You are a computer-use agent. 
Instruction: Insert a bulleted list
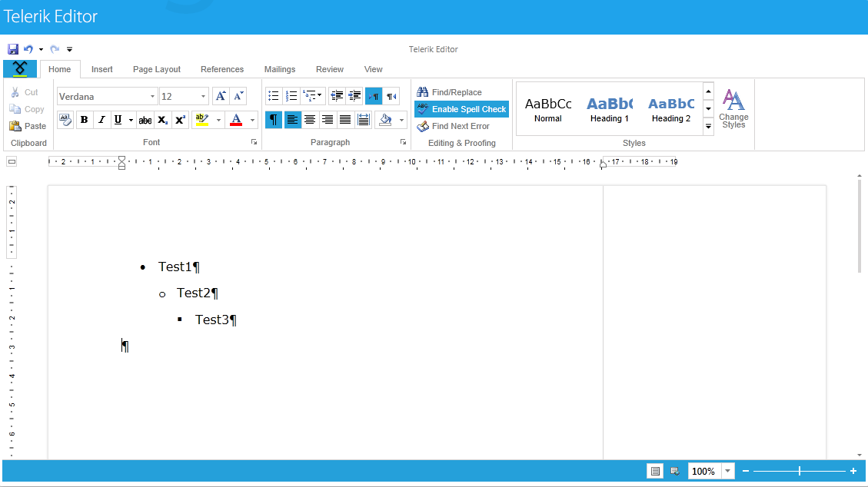[274, 96]
